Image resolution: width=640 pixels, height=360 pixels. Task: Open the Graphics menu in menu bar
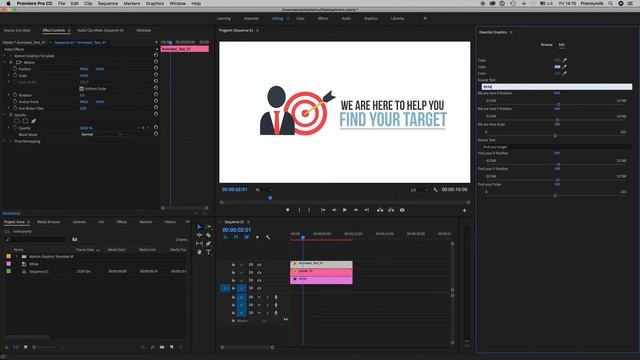tap(155, 3)
